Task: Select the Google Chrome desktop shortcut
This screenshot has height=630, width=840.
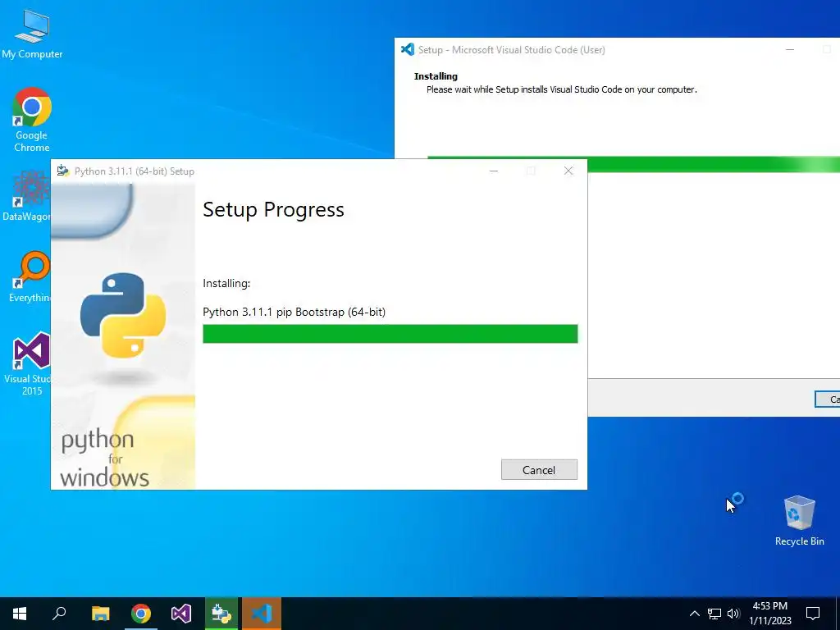Action: coord(32,120)
